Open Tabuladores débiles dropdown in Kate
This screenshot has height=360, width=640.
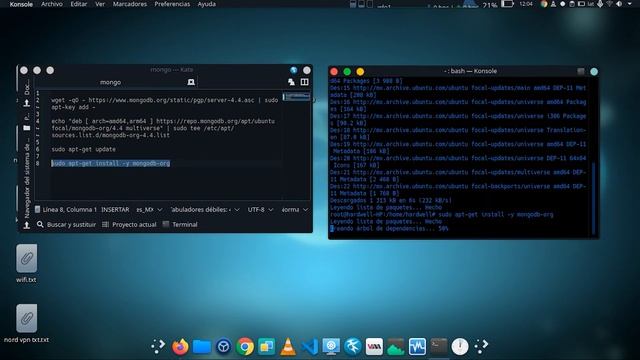click(205, 209)
